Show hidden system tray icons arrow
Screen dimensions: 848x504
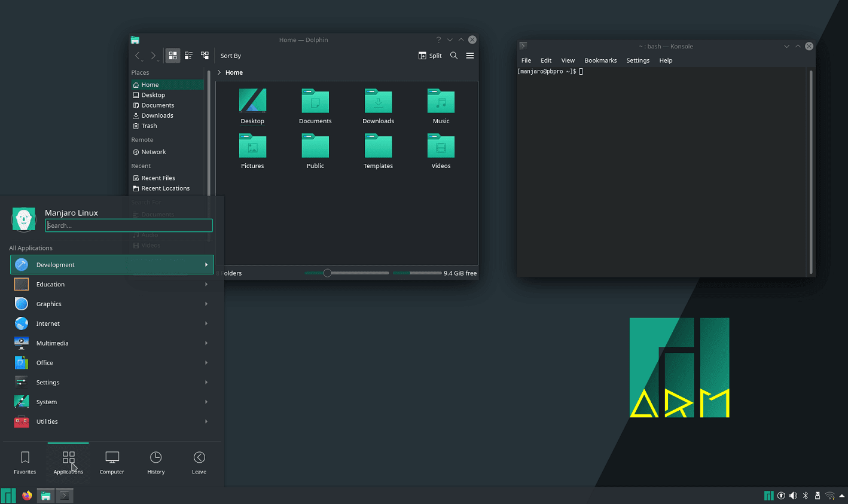(842, 496)
